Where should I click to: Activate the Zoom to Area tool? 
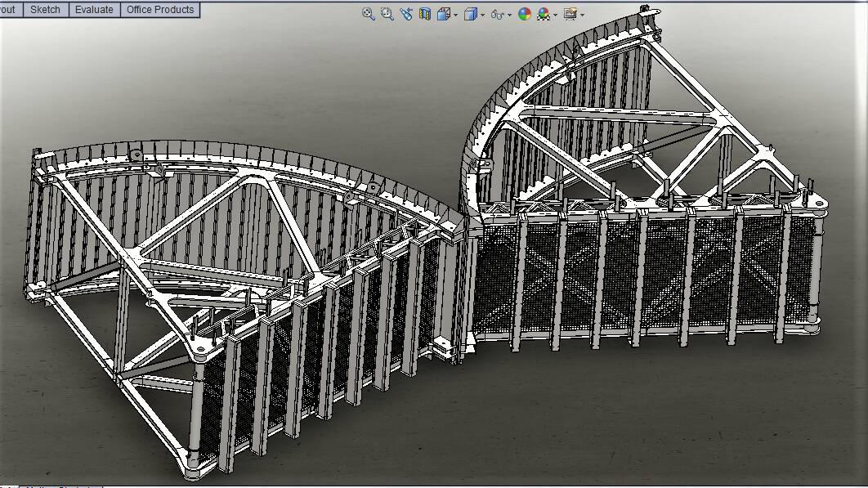[x=387, y=14]
